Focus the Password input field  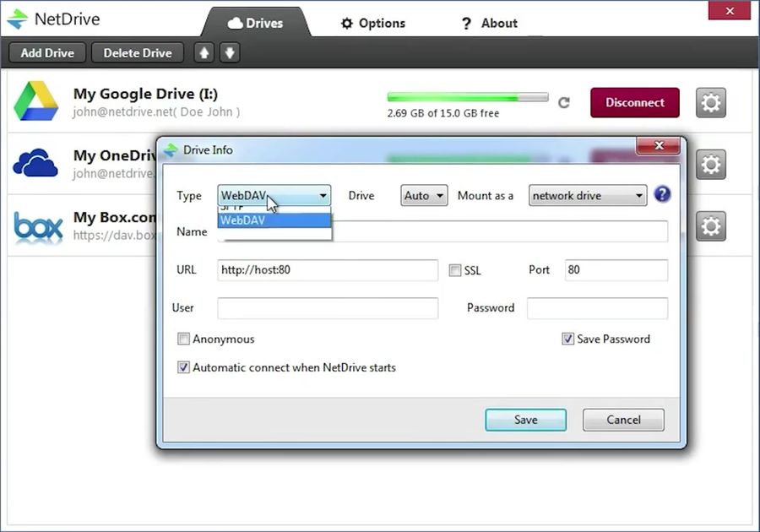tap(597, 308)
